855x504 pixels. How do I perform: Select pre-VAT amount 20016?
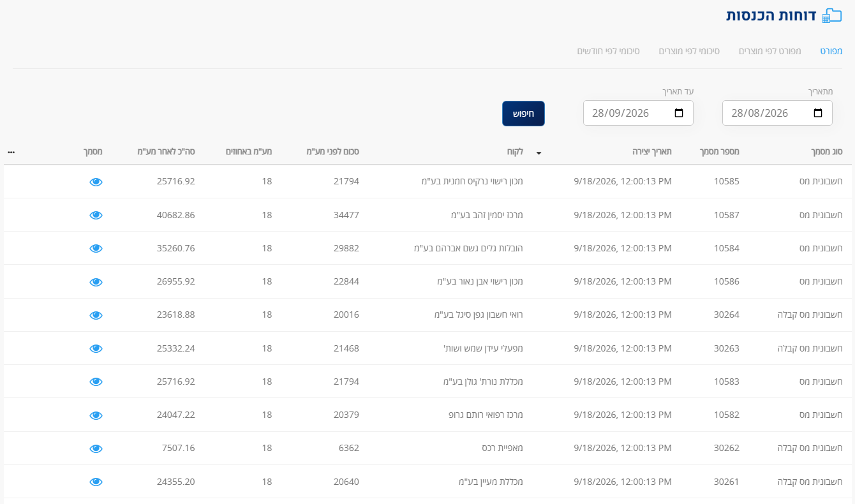[346, 315]
